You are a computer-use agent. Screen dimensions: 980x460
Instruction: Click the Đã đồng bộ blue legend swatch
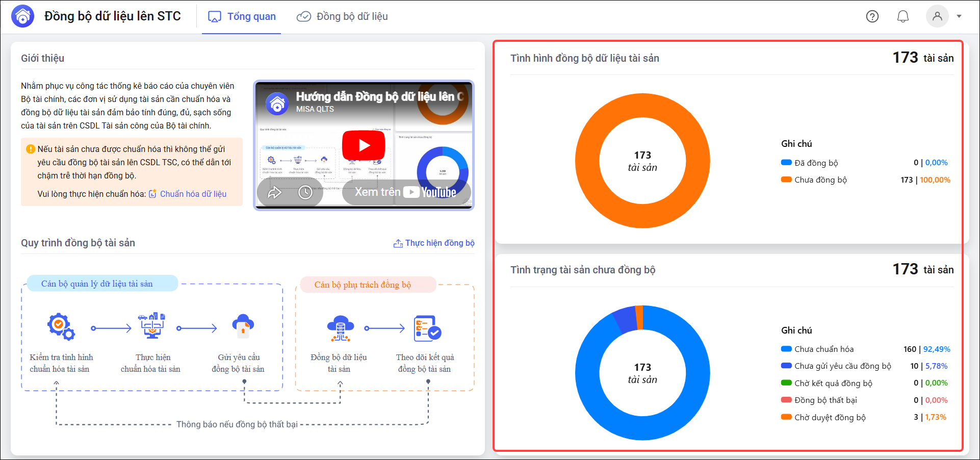(786, 163)
